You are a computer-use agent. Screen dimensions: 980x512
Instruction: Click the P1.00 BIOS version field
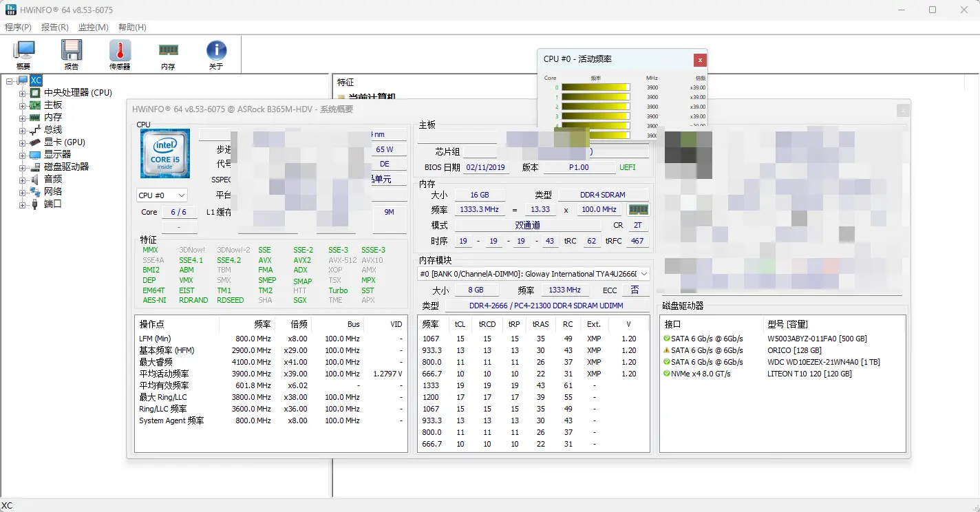tap(579, 167)
